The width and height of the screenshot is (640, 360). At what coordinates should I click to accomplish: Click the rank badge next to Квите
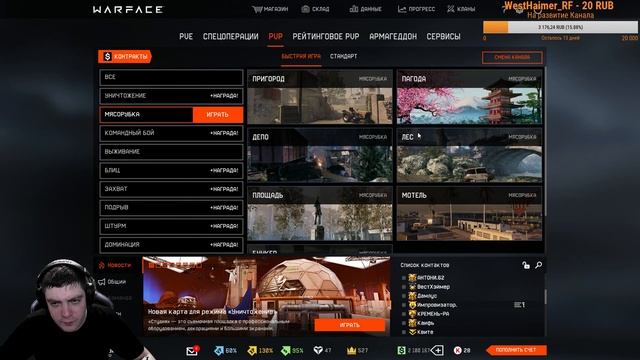click(x=412, y=332)
